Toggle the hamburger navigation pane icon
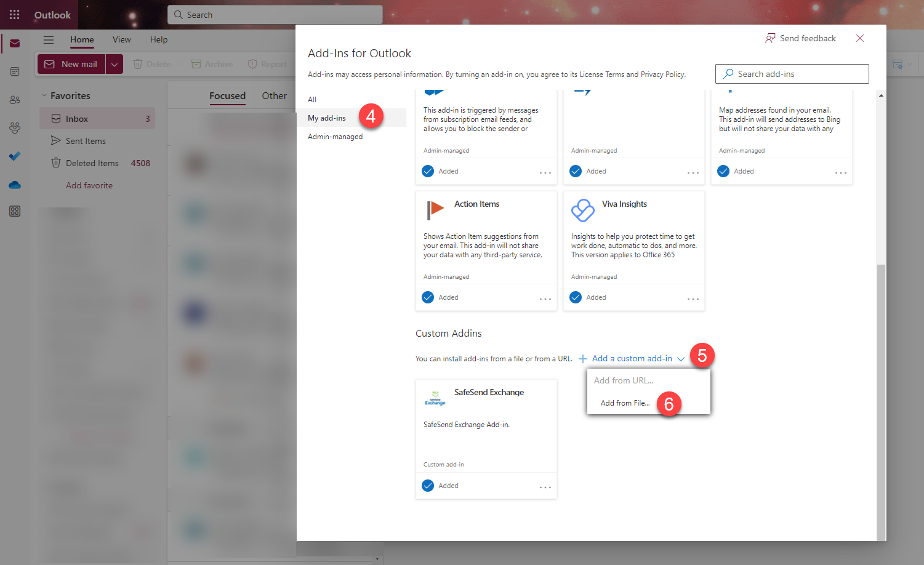 (x=49, y=39)
